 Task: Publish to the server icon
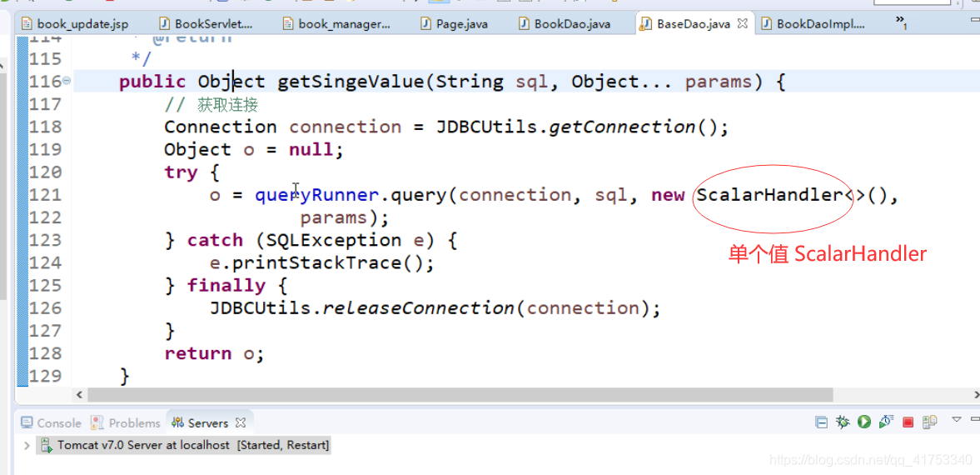point(929,422)
